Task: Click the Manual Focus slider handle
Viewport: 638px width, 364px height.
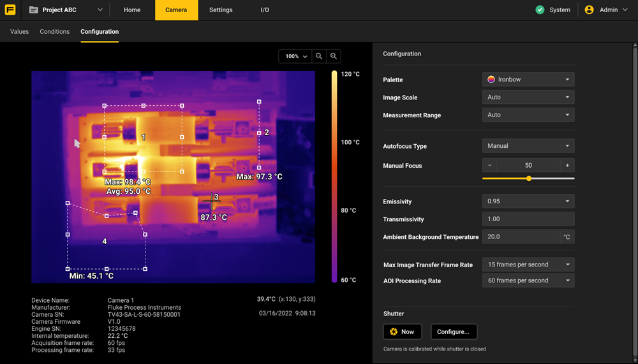Action: click(529, 178)
